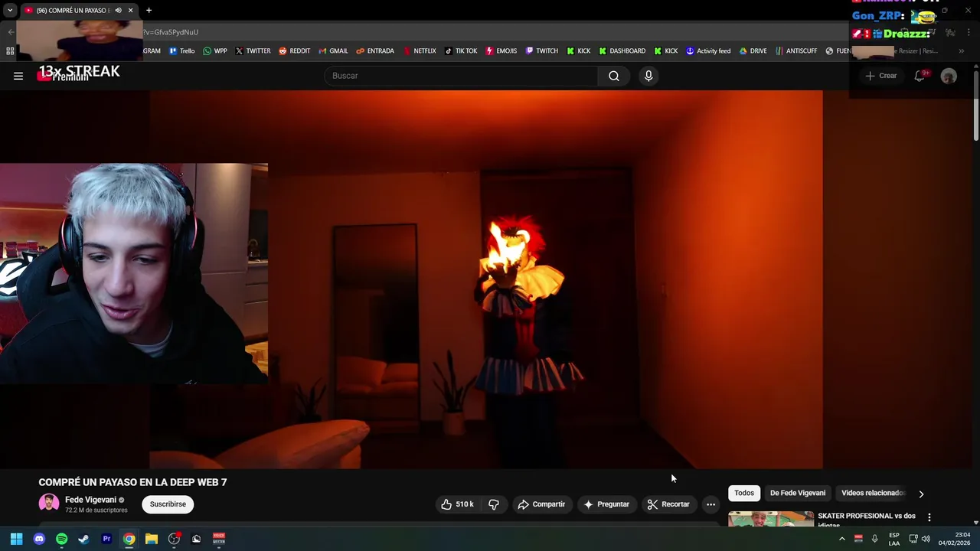This screenshot has height=551, width=980.
Task: Open Voicemeeter from the taskbar
Action: [219, 539]
